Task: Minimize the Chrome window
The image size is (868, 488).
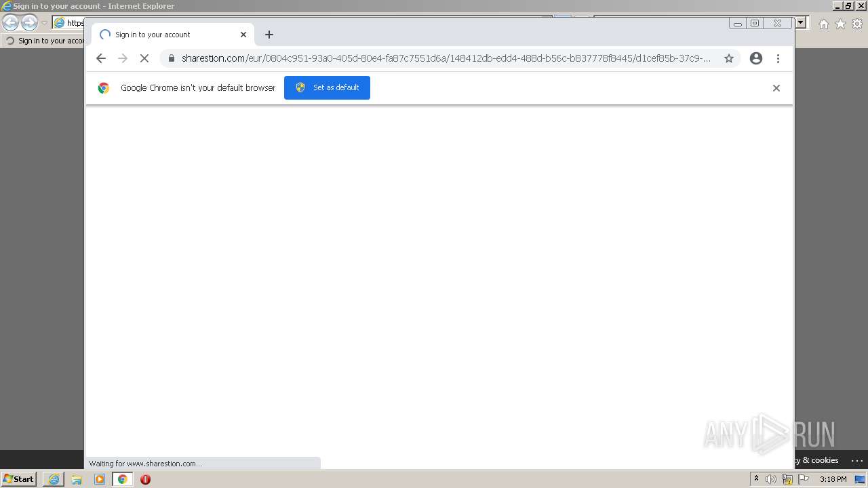Action: point(738,23)
